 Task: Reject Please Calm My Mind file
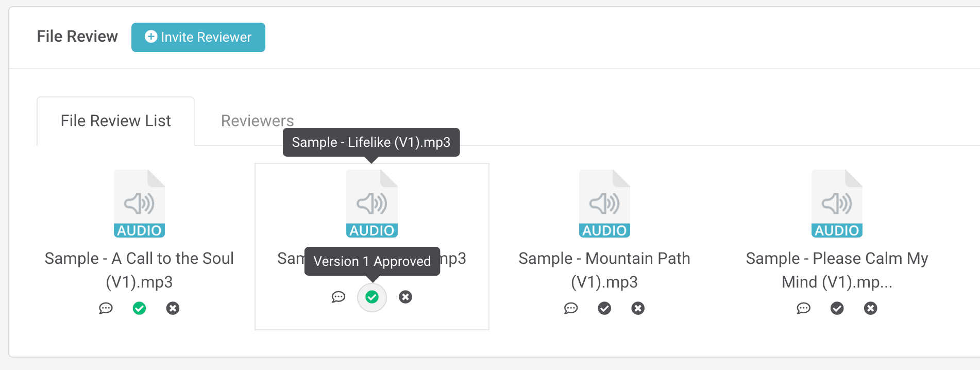(x=871, y=308)
